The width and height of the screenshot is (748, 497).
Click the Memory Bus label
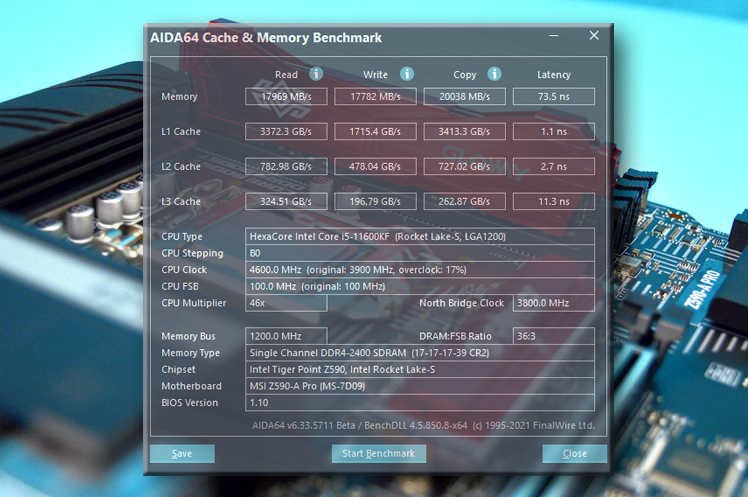point(188,336)
